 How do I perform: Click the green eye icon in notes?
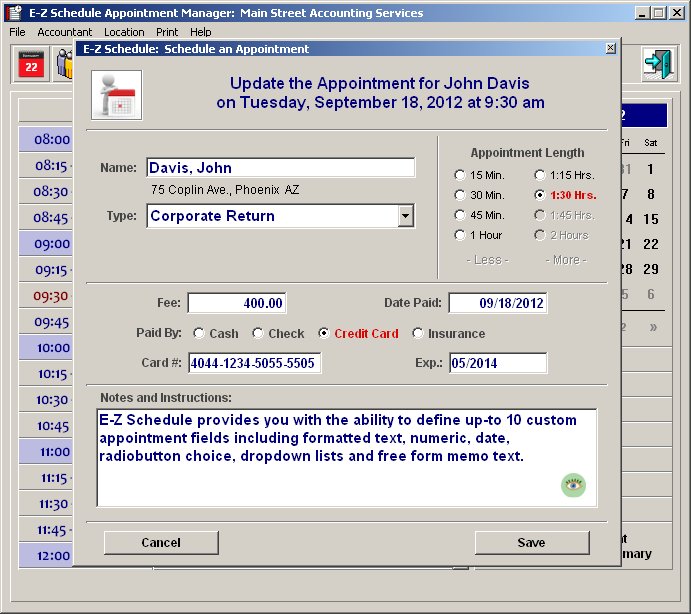pyautogui.click(x=573, y=486)
